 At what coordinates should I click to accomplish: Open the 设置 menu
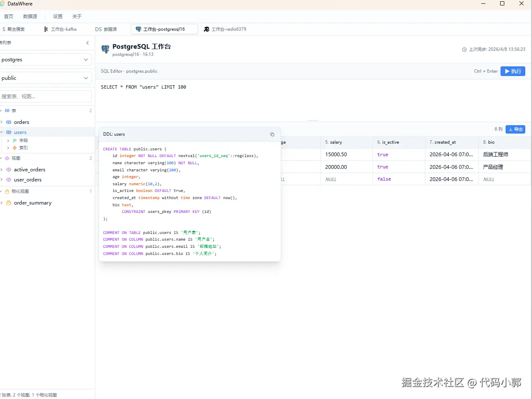click(x=58, y=16)
